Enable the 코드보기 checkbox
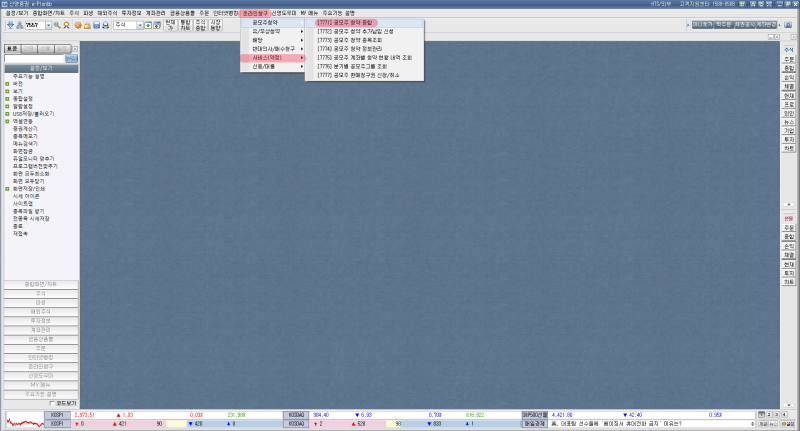Screen dimensions: 800x431 [x=52, y=403]
